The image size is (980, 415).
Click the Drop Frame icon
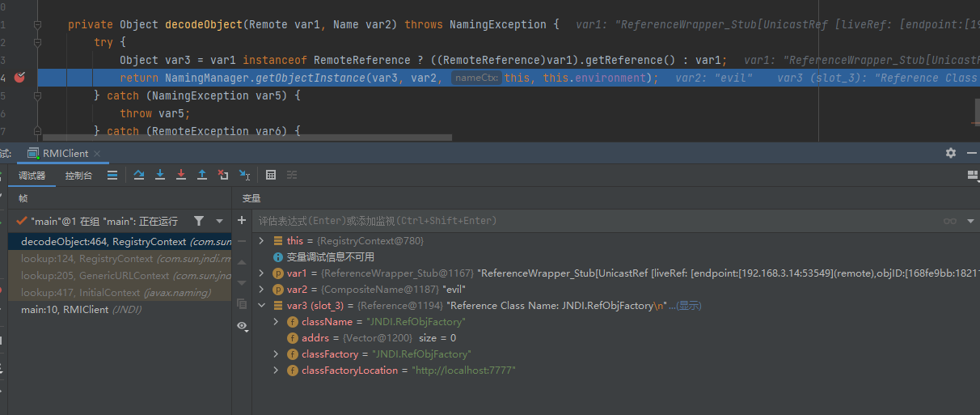(223, 175)
